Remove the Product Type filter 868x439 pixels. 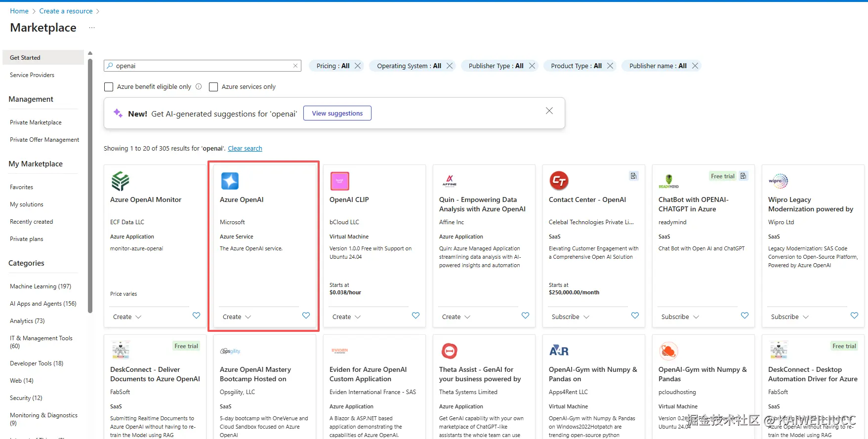tap(610, 66)
